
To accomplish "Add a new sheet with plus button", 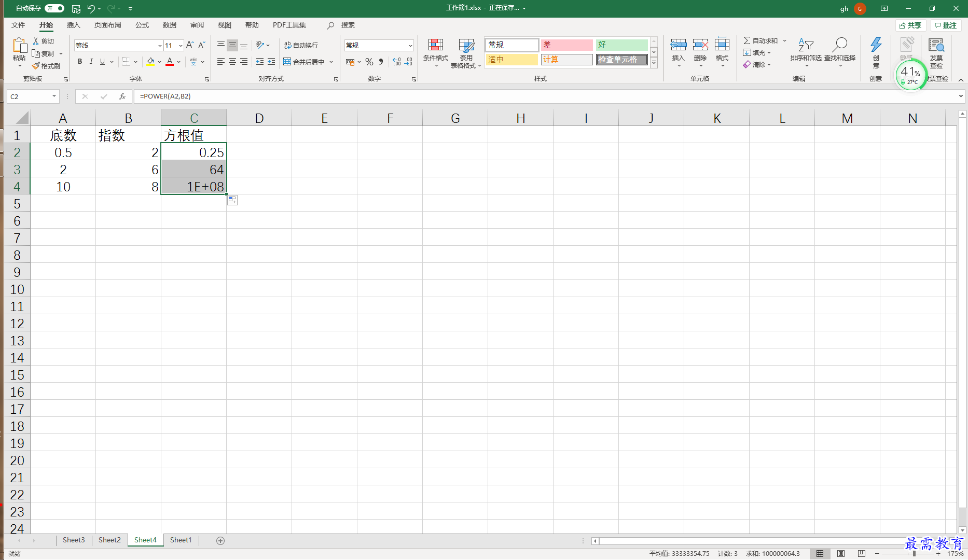I will point(220,541).
